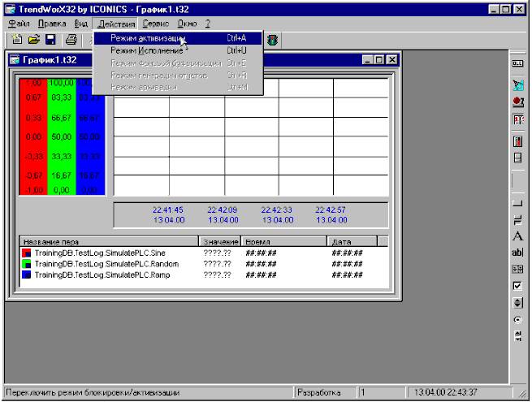Choose Режим активизации Ctrl+A menu entry

pos(177,38)
